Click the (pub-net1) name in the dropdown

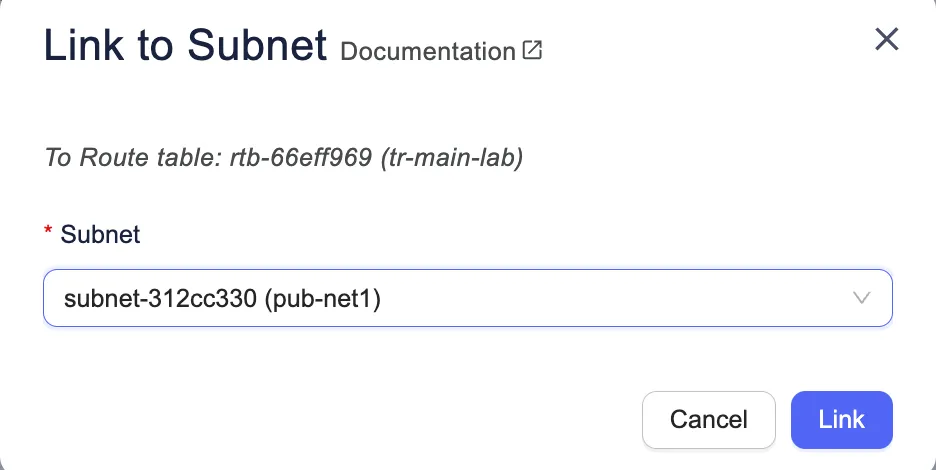click(x=323, y=298)
